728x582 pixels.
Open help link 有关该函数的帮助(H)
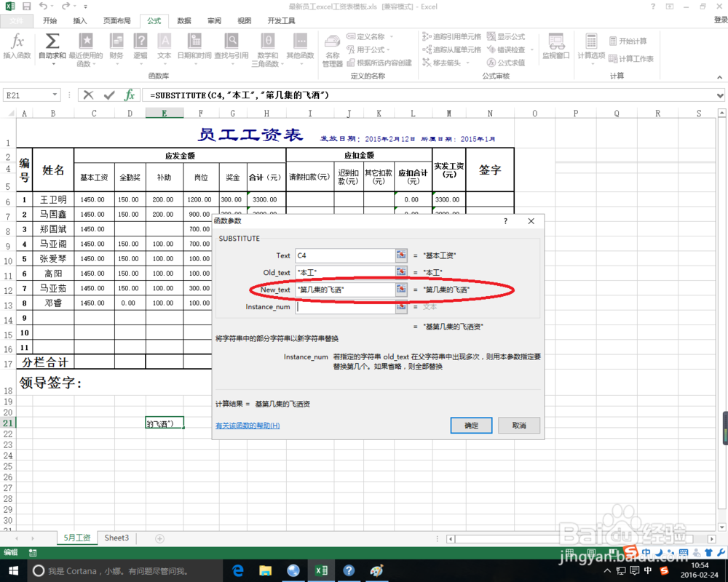(248, 425)
